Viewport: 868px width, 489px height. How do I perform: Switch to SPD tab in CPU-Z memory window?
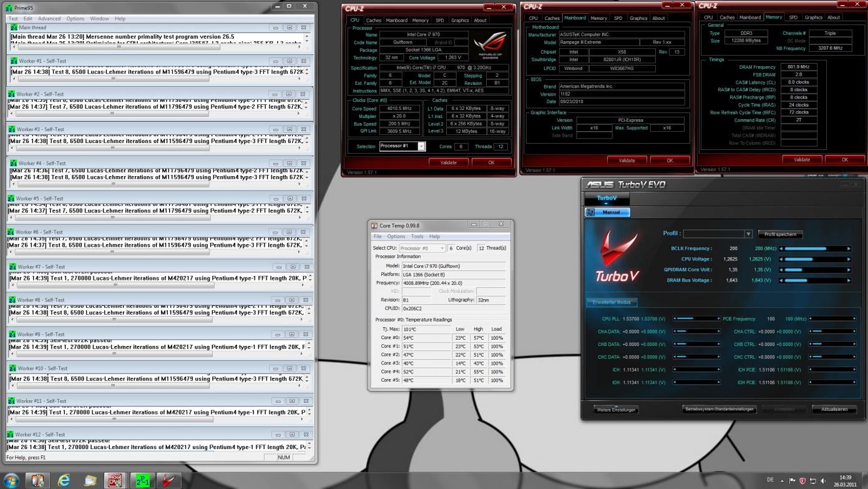click(793, 17)
